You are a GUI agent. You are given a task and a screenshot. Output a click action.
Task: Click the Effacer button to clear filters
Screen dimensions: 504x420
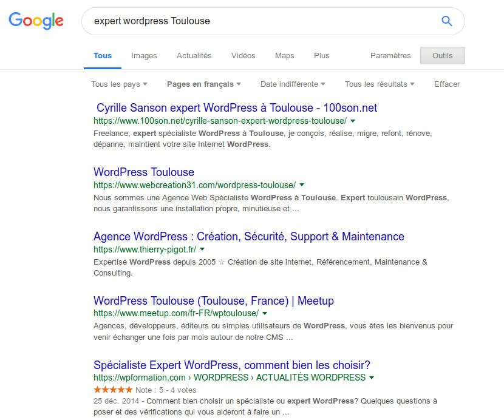pyautogui.click(x=446, y=84)
